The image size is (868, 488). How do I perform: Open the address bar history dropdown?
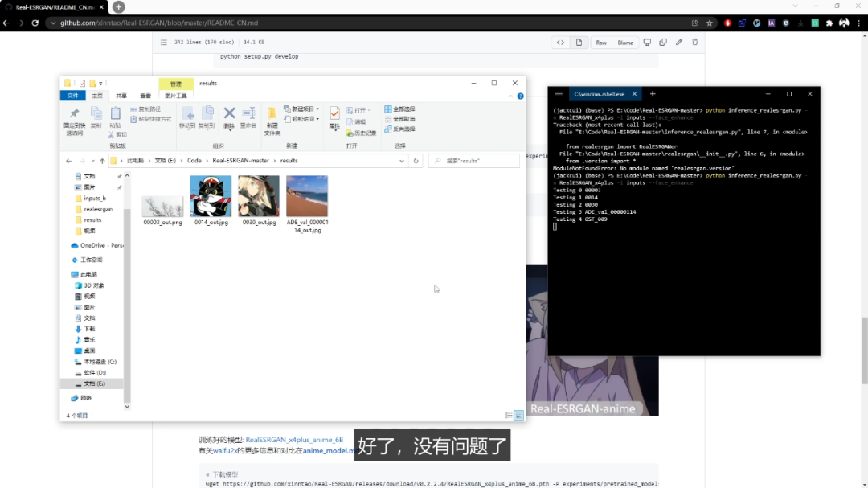(x=402, y=161)
